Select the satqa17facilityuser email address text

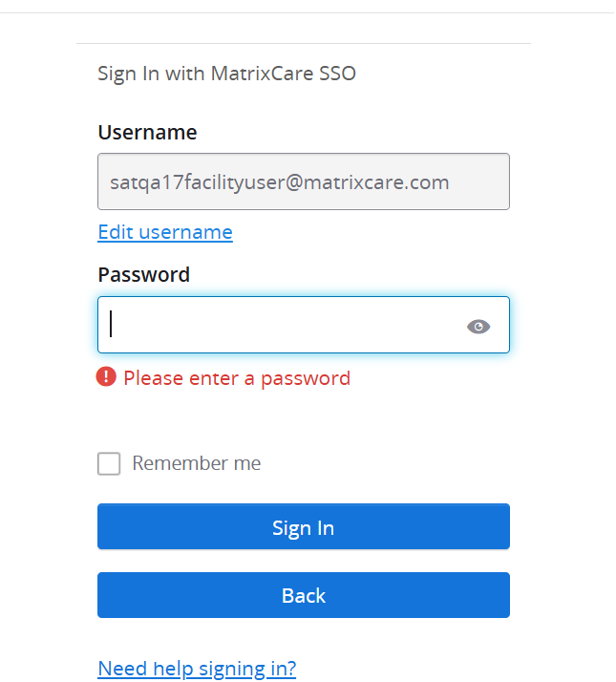(x=191, y=181)
